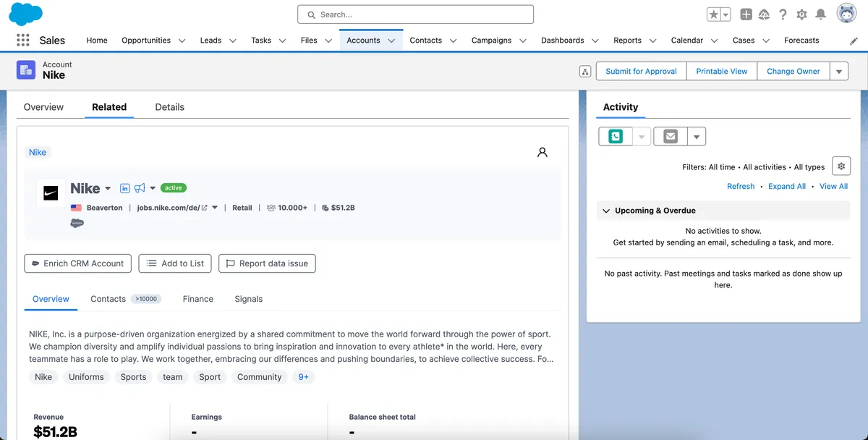
Task: Click the Uniforms tag chip
Action: tap(86, 377)
